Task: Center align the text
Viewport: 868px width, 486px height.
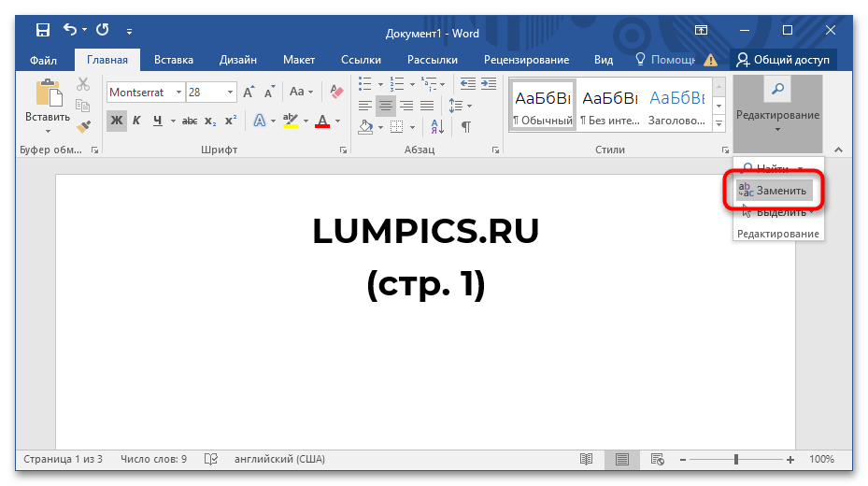Action: point(386,106)
